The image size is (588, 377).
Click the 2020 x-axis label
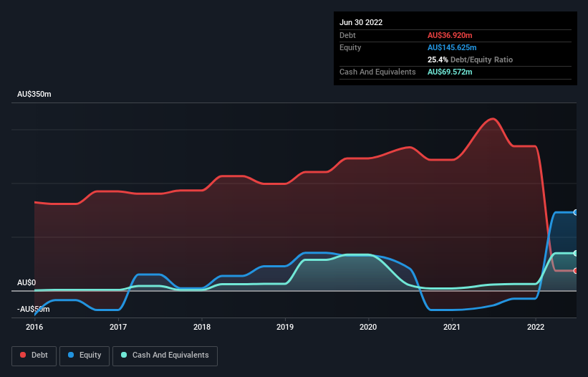tap(368, 327)
